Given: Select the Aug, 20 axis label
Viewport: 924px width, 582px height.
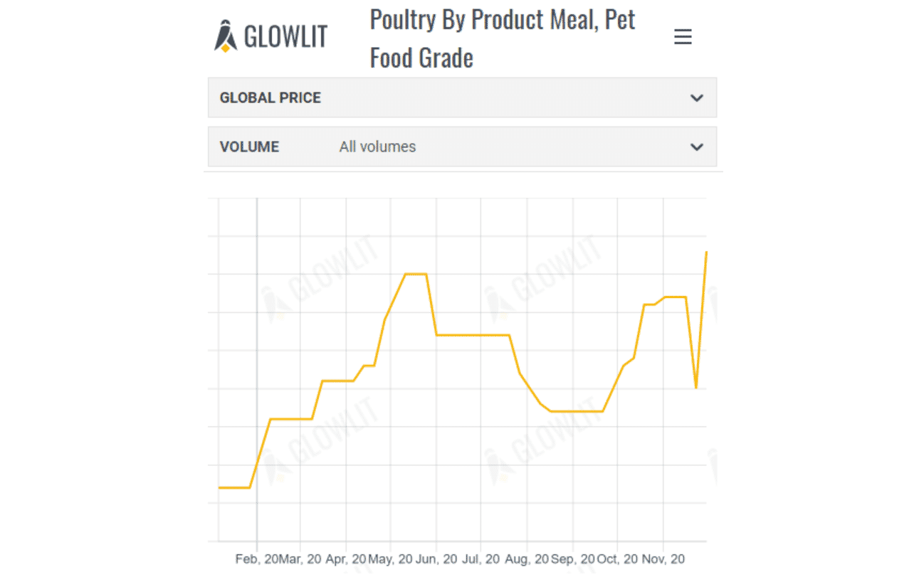Looking at the screenshot, I should [x=527, y=559].
